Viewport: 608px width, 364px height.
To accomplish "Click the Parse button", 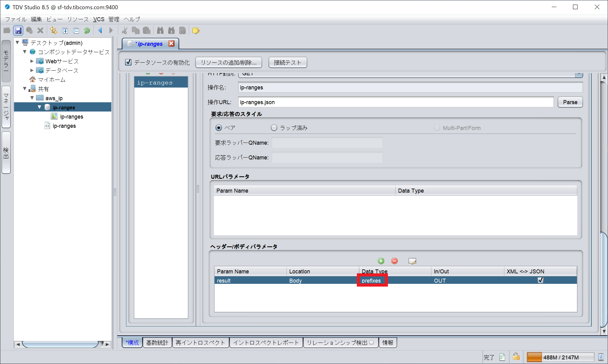I will point(570,102).
